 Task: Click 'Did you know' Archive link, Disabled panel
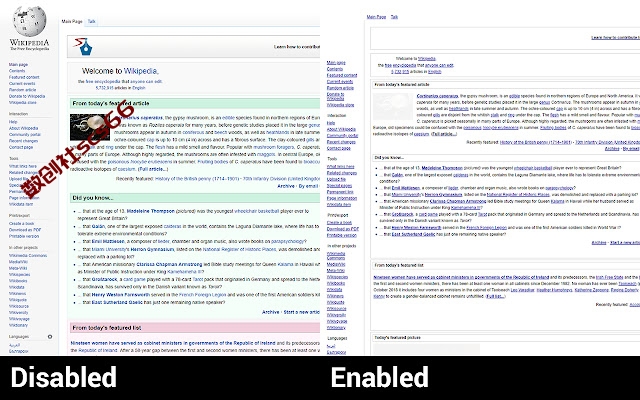coord(271,312)
